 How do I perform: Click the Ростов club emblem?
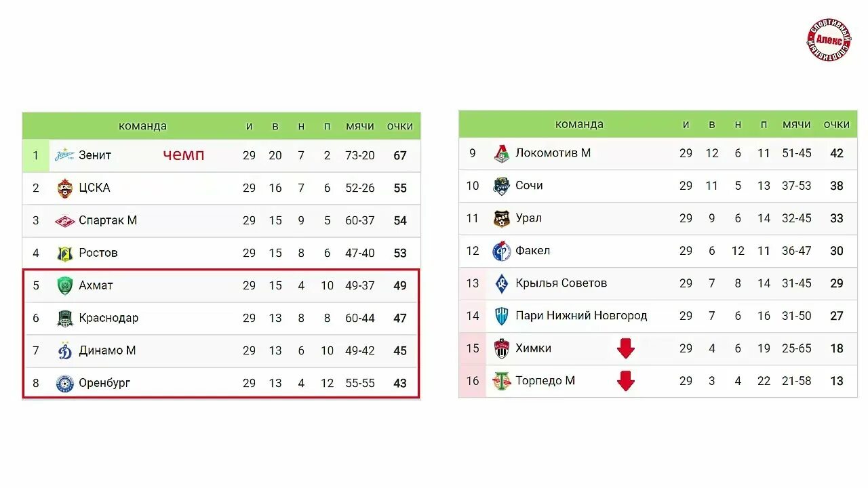tap(65, 253)
